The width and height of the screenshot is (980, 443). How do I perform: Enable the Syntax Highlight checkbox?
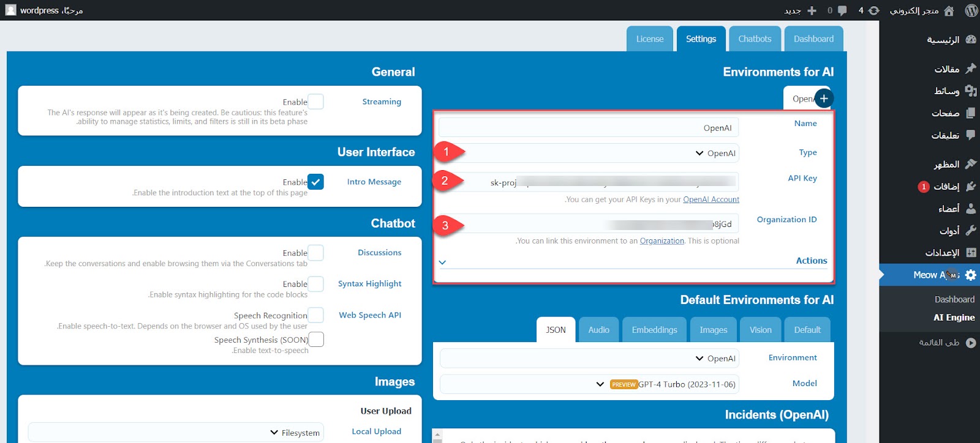click(x=315, y=284)
